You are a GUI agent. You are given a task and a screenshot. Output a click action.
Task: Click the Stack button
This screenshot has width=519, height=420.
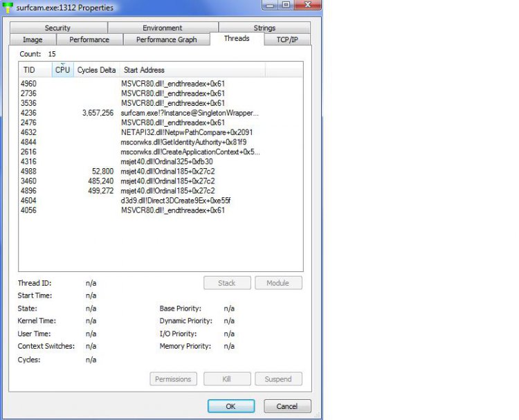pyautogui.click(x=227, y=283)
